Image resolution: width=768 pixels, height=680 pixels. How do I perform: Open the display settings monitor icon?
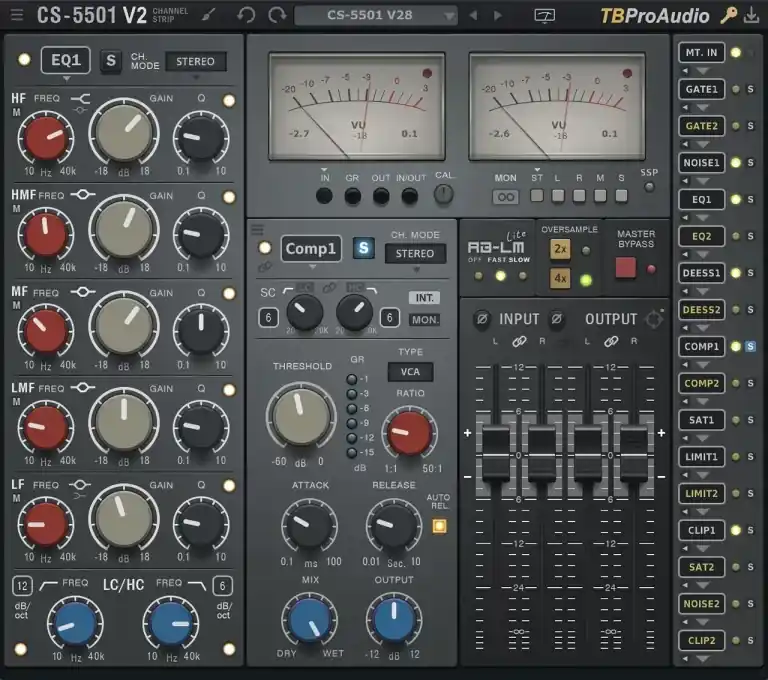click(x=545, y=16)
